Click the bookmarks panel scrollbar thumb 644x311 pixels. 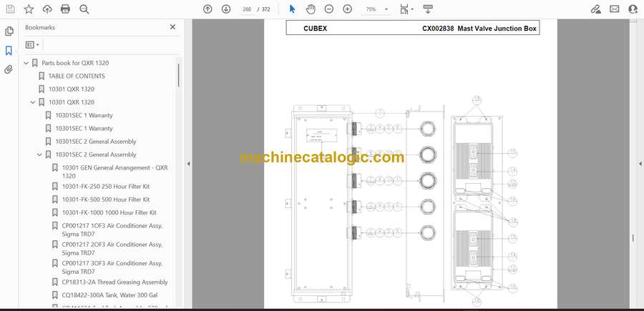(179, 75)
